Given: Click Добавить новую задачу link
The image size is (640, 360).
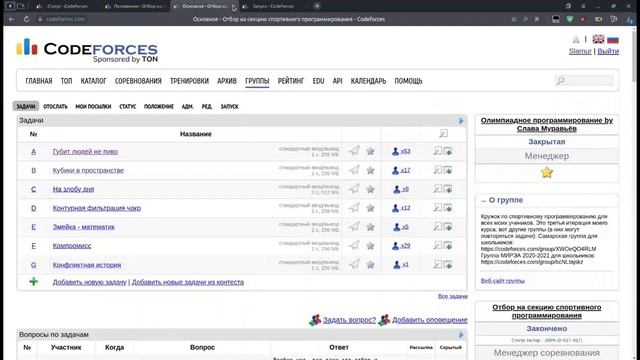Looking at the screenshot, I should tap(89, 282).
